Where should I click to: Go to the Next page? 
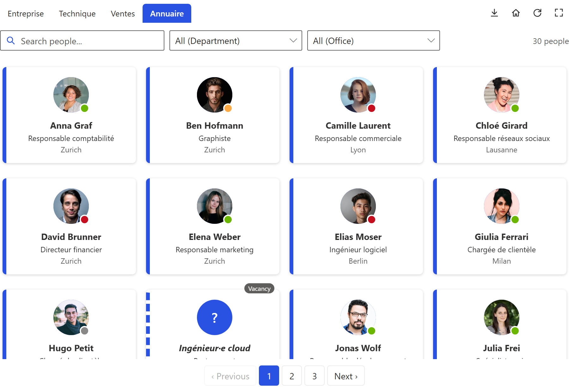(346, 376)
